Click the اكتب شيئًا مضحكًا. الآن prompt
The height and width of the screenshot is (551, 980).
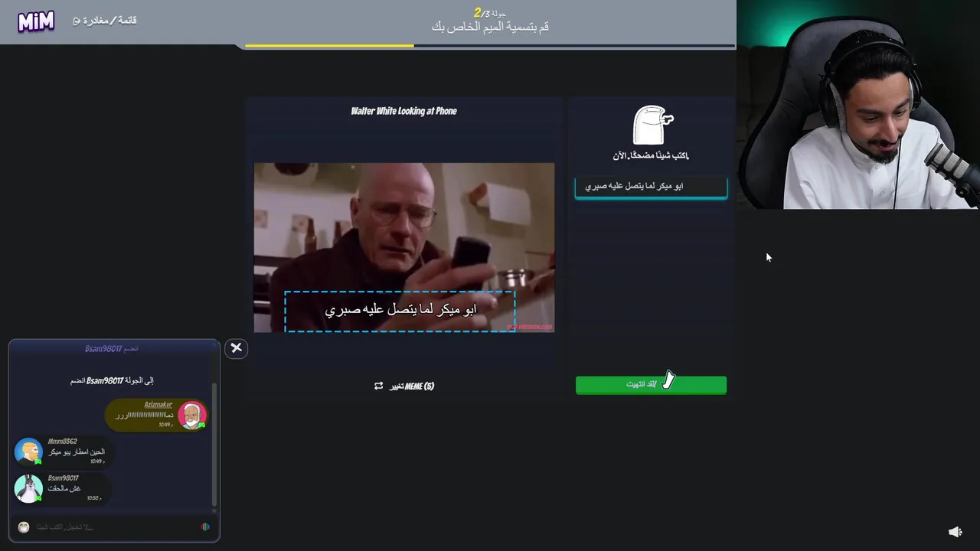pos(651,155)
